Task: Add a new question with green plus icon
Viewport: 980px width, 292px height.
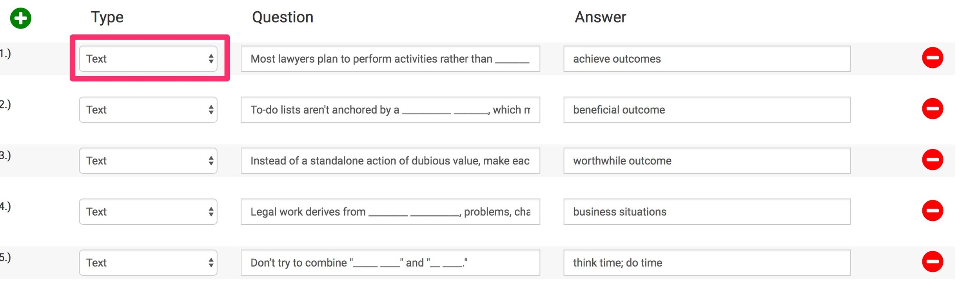Action: click(20, 18)
